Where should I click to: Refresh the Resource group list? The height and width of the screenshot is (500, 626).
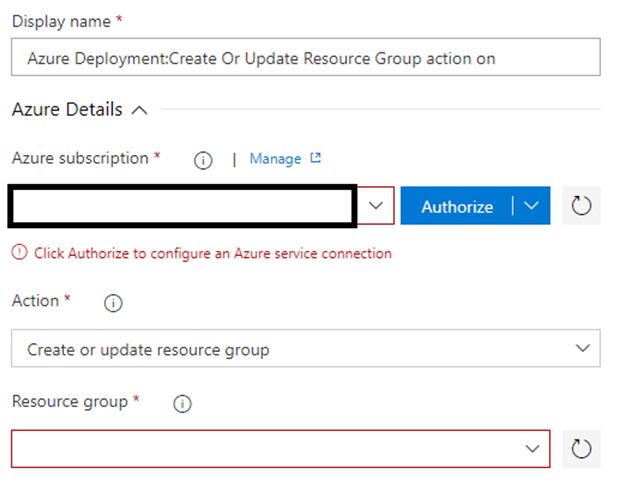pyautogui.click(x=581, y=449)
